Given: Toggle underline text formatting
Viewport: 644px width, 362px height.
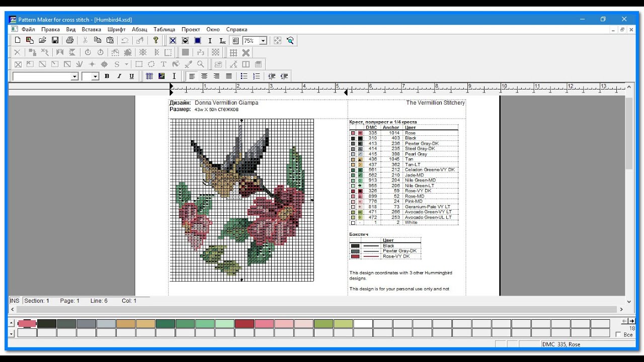Looking at the screenshot, I should tap(132, 76).
